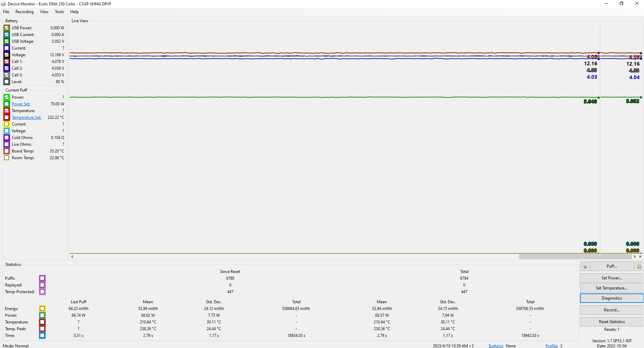Open the Recording menu

click(25, 12)
